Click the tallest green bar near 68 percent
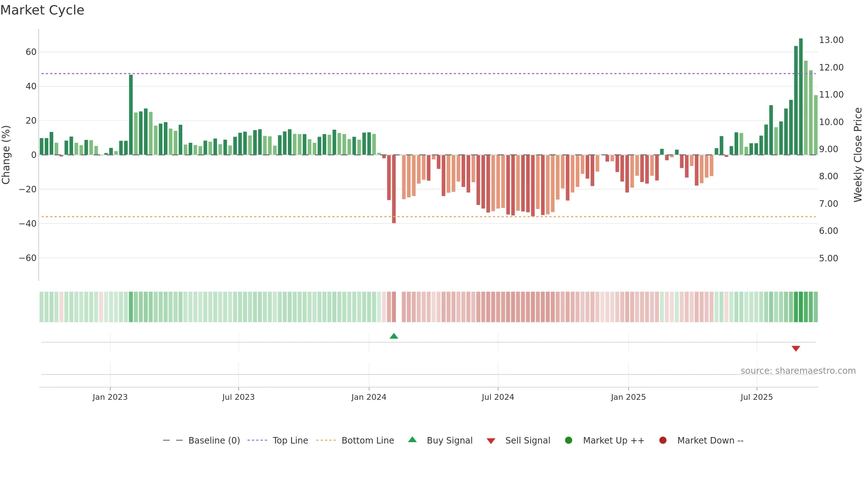Screen dimensions: 868x488 pyautogui.click(x=801, y=97)
